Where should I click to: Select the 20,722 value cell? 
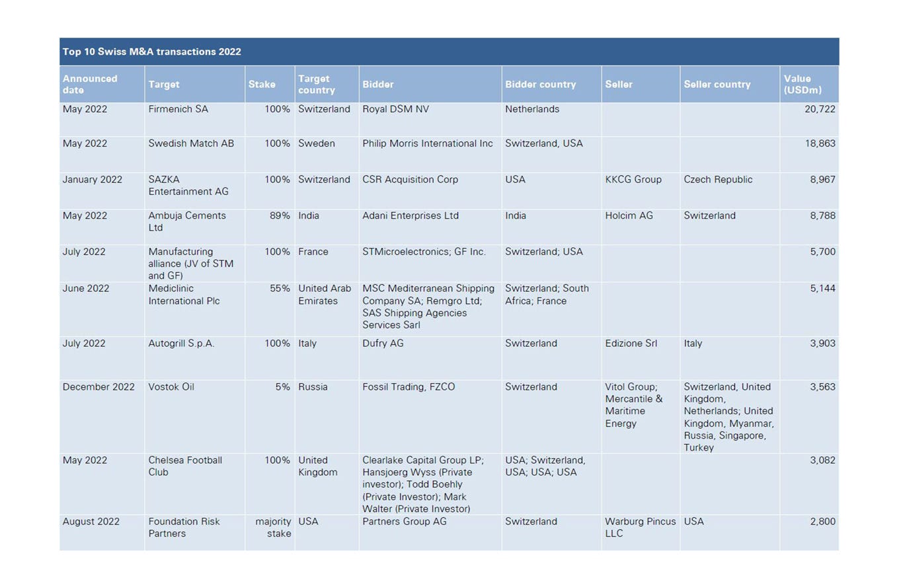pyautogui.click(x=820, y=109)
